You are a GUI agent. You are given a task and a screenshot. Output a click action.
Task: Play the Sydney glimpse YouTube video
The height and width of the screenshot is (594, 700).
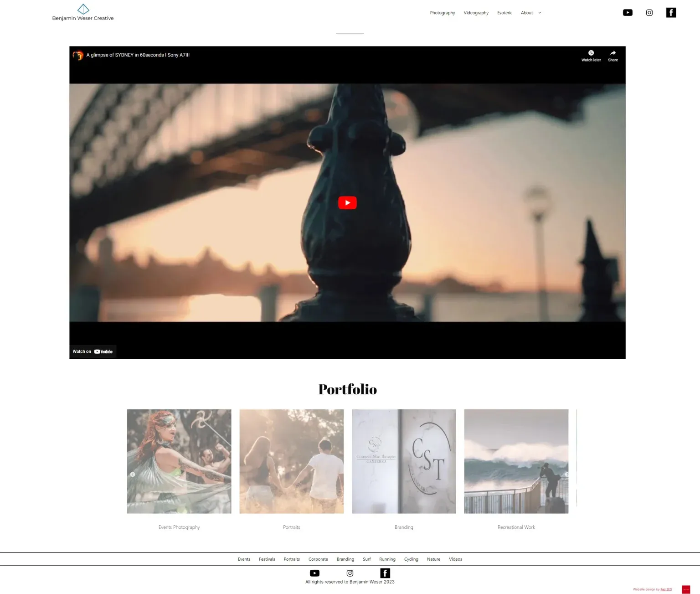(x=347, y=202)
